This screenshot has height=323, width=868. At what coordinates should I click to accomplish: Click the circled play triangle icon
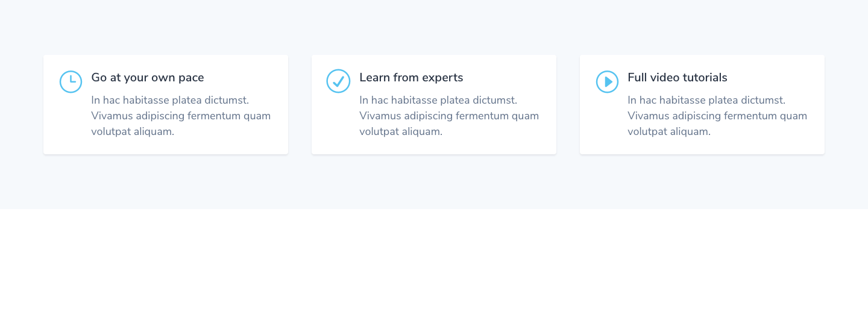(x=607, y=81)
